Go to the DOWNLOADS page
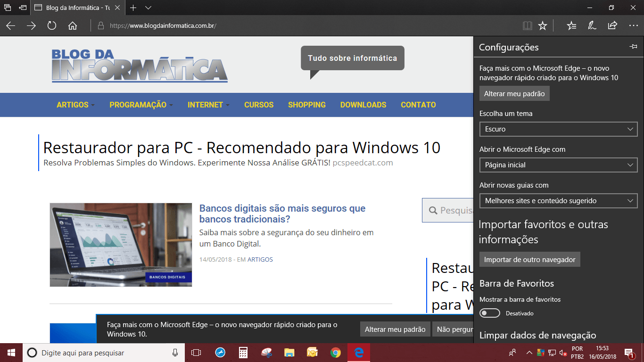Image resolution: width=644 pixels, height=362 pixels. pos(363,105)
